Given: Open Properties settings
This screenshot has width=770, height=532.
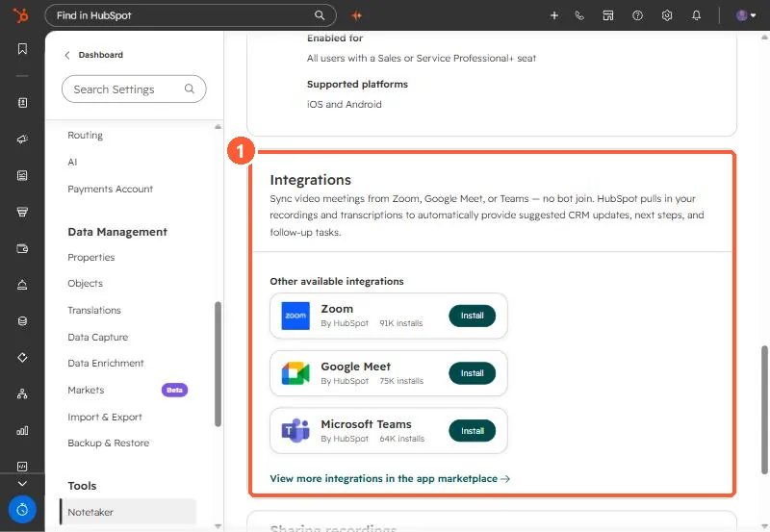Looking at the screenshot, I should (x=90, y=258).
